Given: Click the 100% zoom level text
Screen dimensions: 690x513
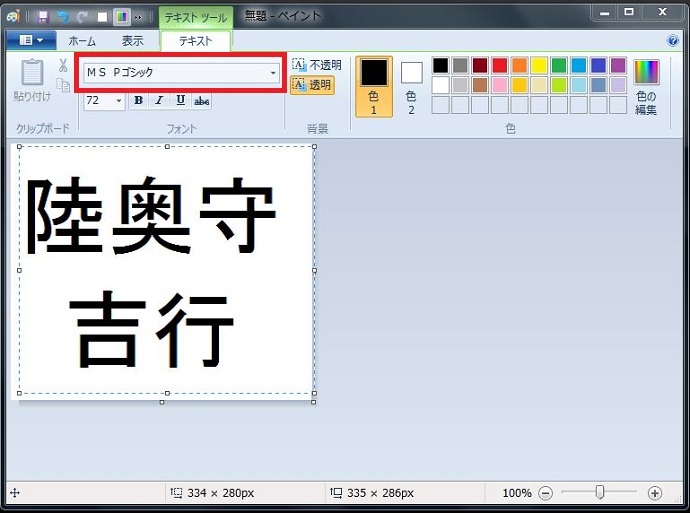Looking at the screenshot, I should [x=517, y=493].
